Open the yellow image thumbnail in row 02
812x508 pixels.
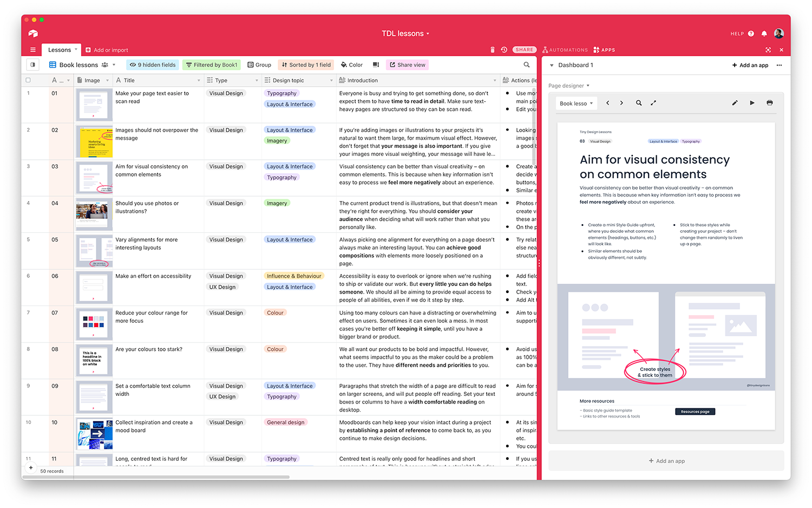[x=94, y=142]
